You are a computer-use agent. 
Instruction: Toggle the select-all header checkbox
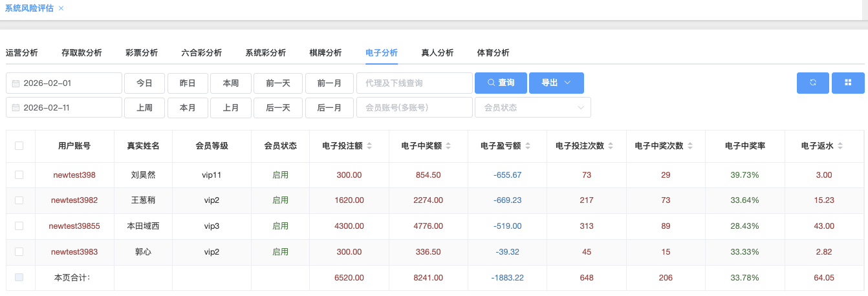click(x=19, y=146)
